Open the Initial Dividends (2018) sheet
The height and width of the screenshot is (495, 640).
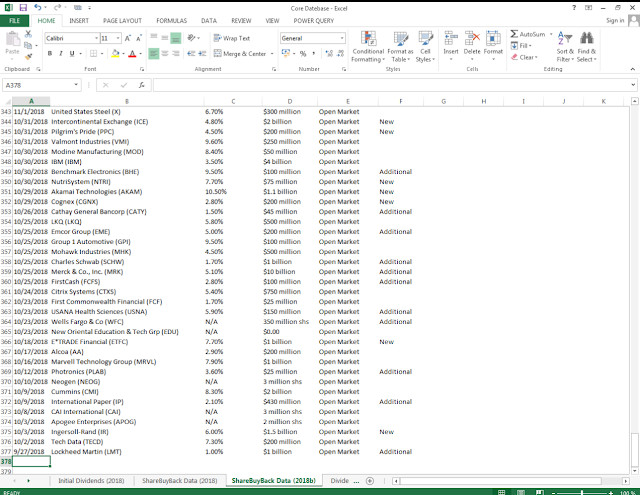pos(91,481)
